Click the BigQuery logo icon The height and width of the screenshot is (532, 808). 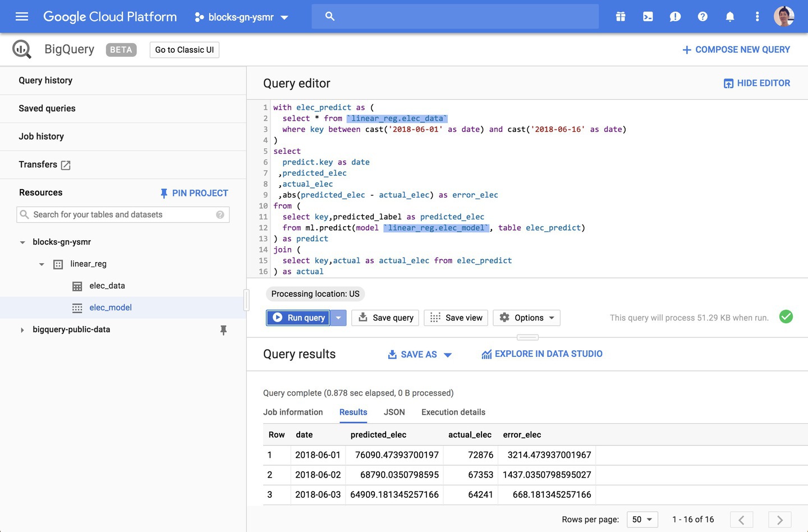pyautogui.click(x=22, y=49)
